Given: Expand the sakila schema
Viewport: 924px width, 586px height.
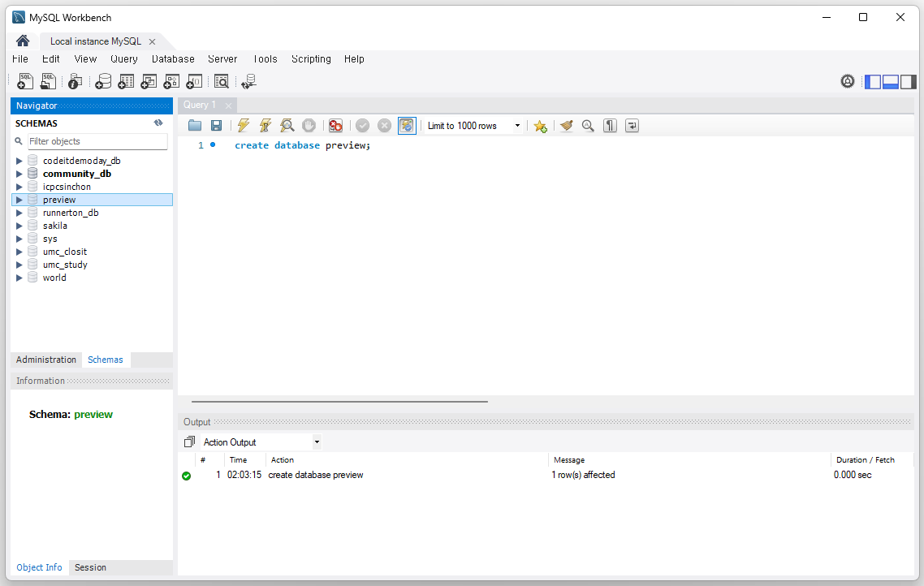Looking at the screenshot, I should 19,226.
